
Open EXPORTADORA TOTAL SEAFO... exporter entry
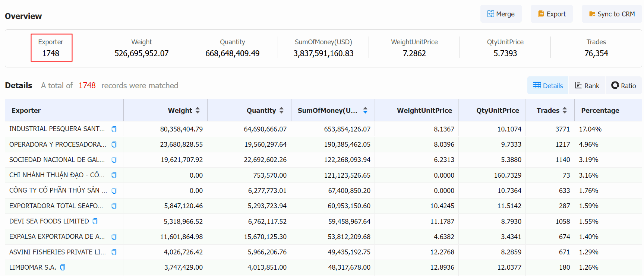tap(56, 206)
